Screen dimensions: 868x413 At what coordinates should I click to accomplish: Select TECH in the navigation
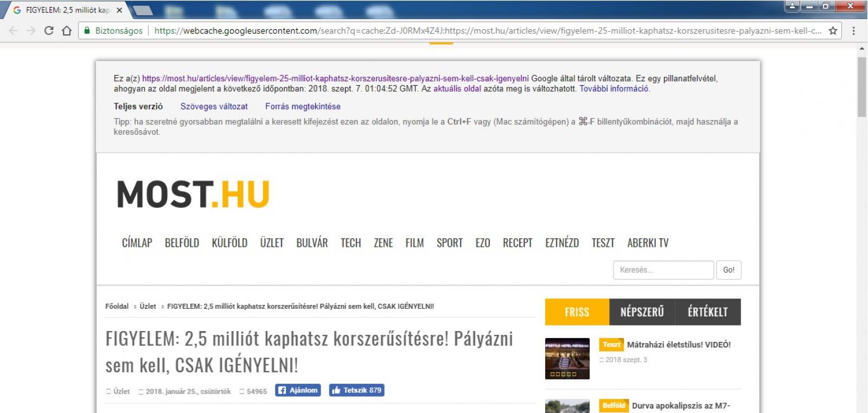tap(350, 243)
